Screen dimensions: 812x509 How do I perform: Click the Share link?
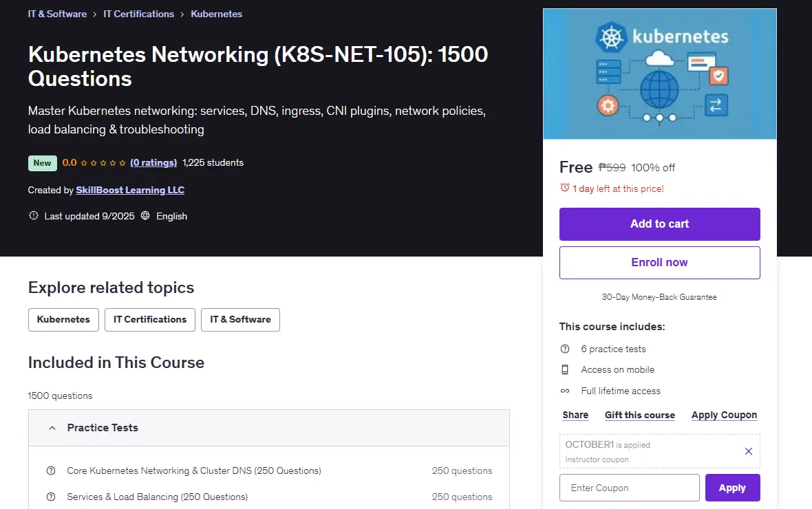(x=575, y=415)
